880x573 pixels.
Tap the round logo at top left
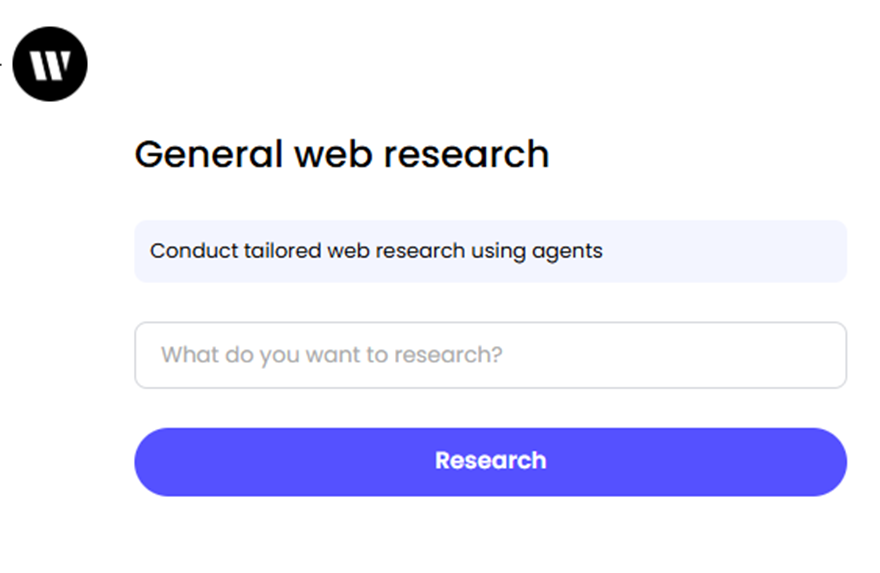[x=50, y=64]
